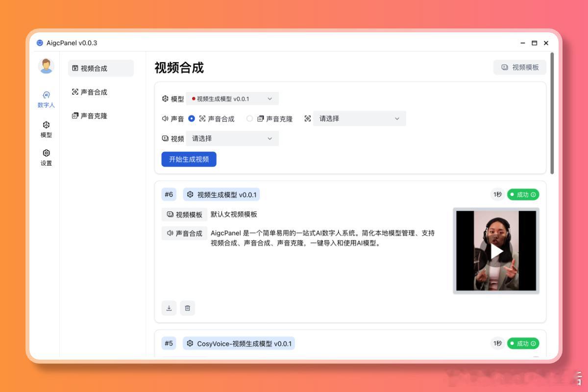Click 视频模板 label in task #6
Viewport: 588px width, 392px height.
184,215
